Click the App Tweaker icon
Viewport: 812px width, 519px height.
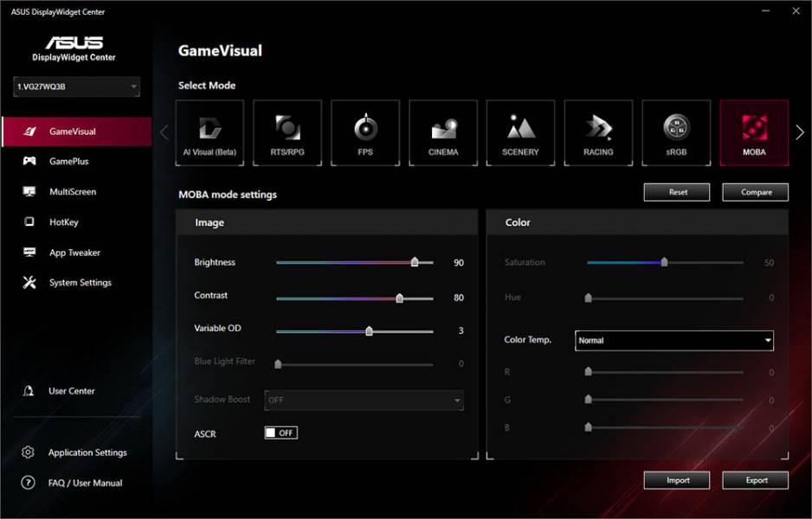[x=29, y=252]
